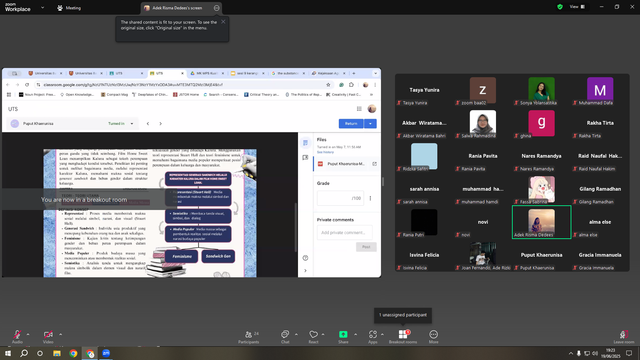This screenshot has height=360, width=640.
Task: Select Adek Risma Dedees's highlighted video tile
Action: pyautogui.click(x=541, y=222)
